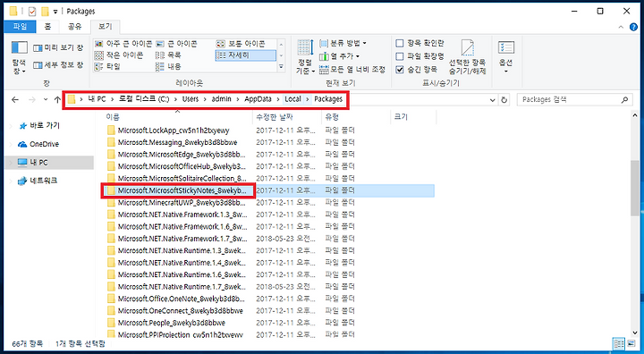Click the quick access properties checkmark icon
This screenshot has height=354, width=644.
coord(32,12)
